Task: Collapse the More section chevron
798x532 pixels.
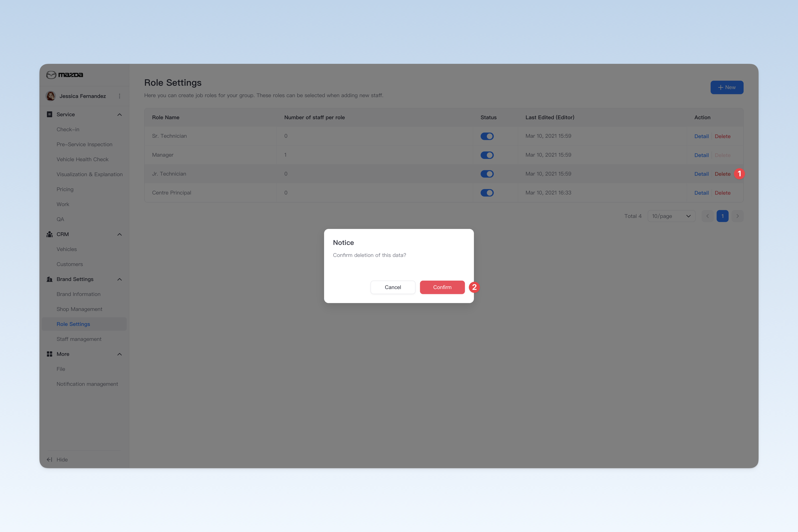Action: (x=119, y=354)
